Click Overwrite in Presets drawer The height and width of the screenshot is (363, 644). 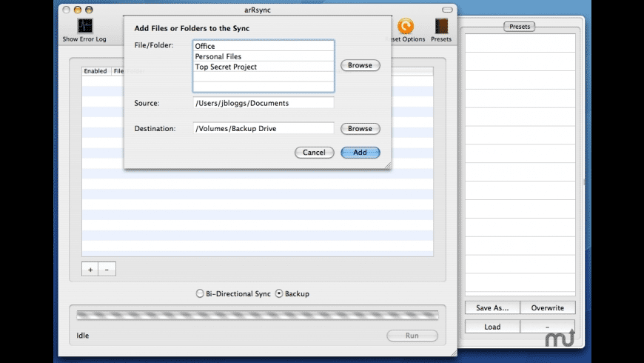coord(548,308)
